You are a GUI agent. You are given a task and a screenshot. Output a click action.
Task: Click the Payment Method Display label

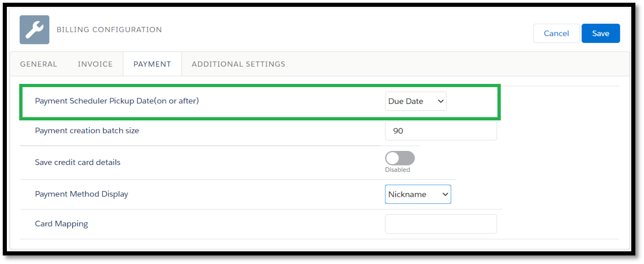tap(81, 194)
